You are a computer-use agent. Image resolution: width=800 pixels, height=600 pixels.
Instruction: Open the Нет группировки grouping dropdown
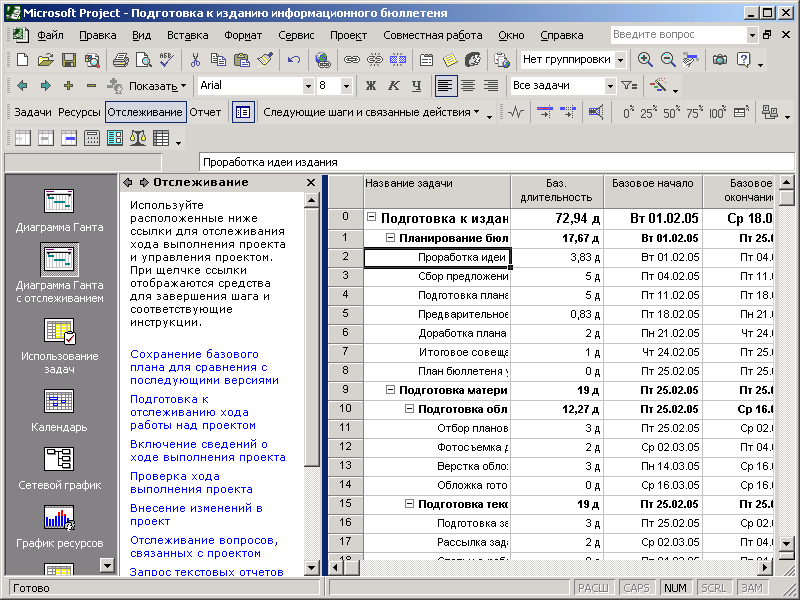pyautogui.click(x=620, y=60)
